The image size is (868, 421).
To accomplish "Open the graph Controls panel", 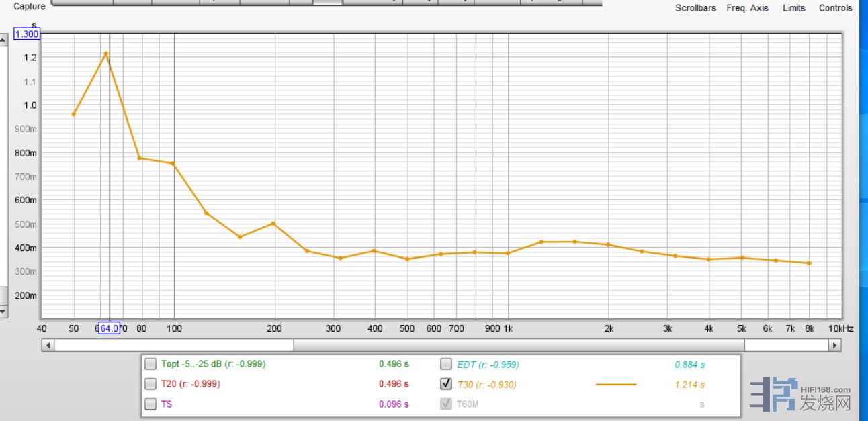I will [835, 8].
